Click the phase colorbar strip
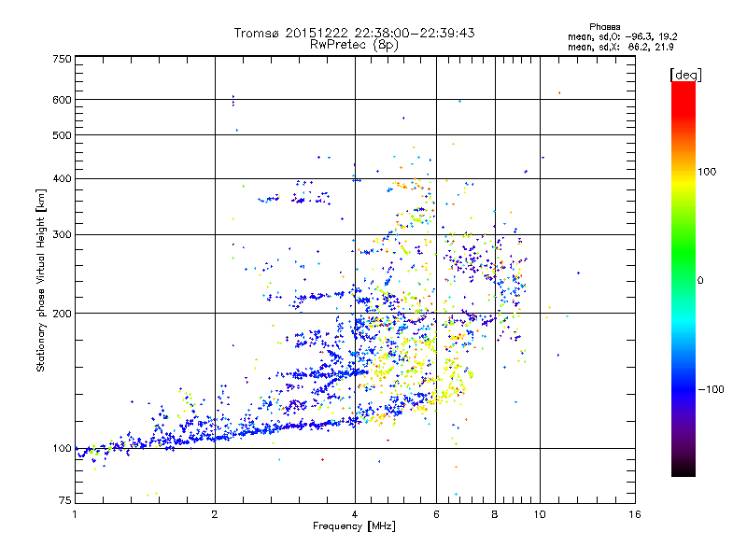This screenshot has height=560, width=747. pyautogui.click(x=684, y=278)
